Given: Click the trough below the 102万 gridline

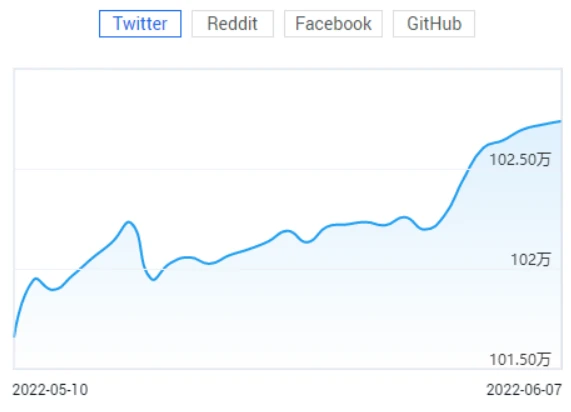Looking at the screenshot, I should coord(153,280).
